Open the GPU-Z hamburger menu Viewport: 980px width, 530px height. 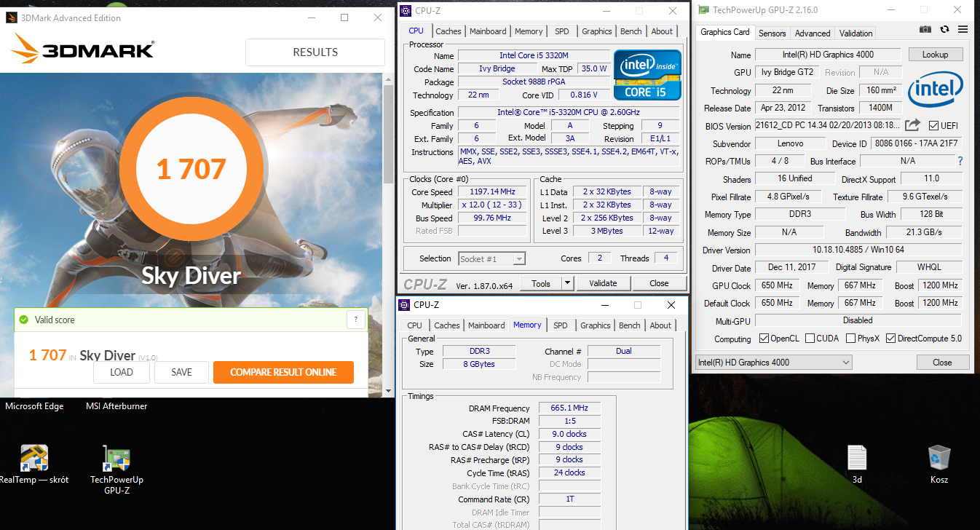(963, 29)
